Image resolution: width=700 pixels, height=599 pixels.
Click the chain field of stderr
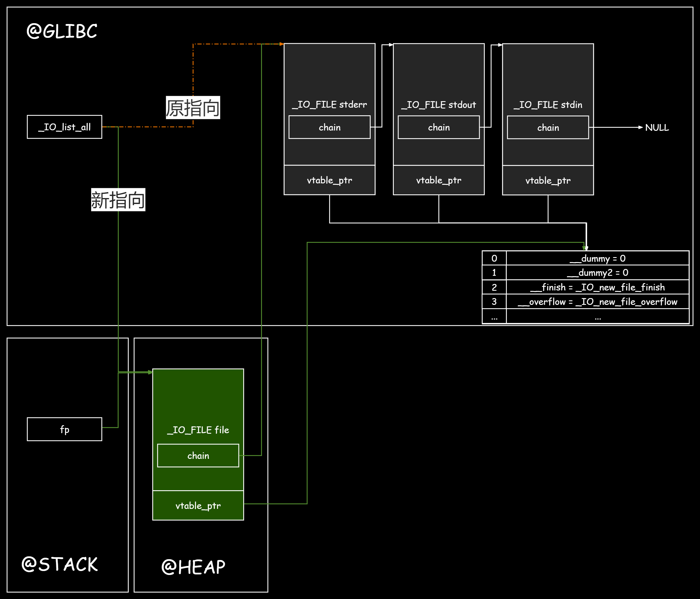pos(329,127)
